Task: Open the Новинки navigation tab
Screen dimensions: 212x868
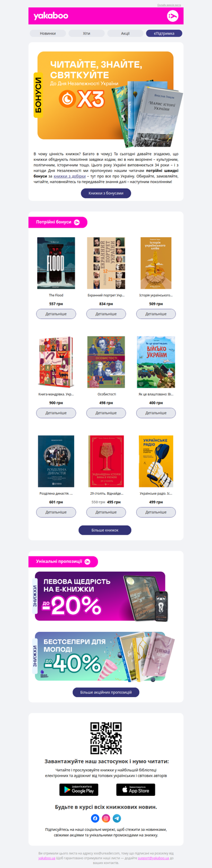Action: [48, 33]
